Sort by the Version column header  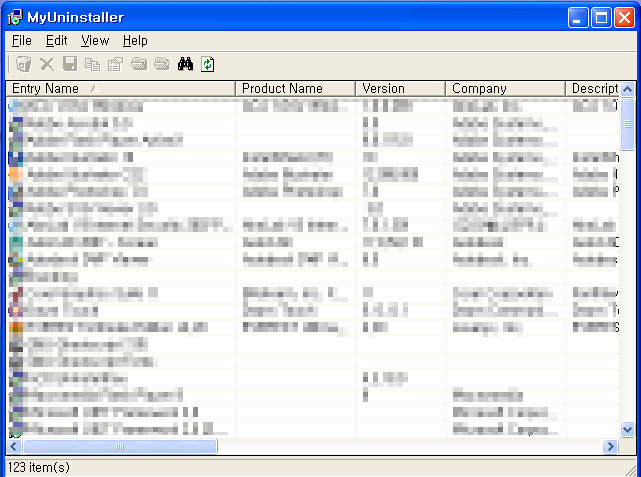401,88
